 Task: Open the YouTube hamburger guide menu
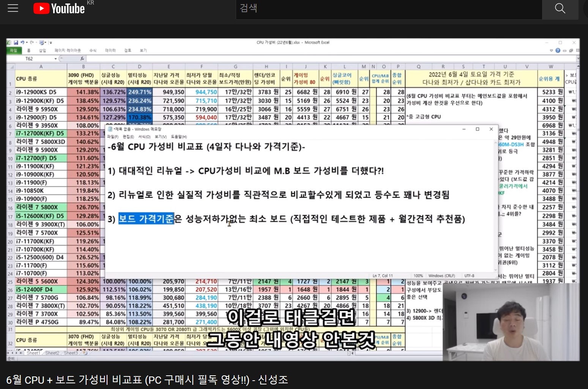(13, 8)
